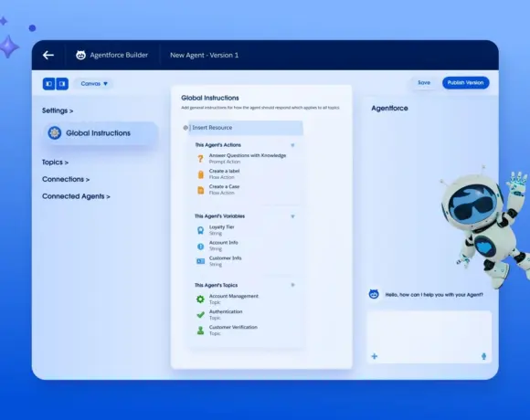Click the Global Instructions panel heading
Screen dimensions: 530x420
point(210,98)
